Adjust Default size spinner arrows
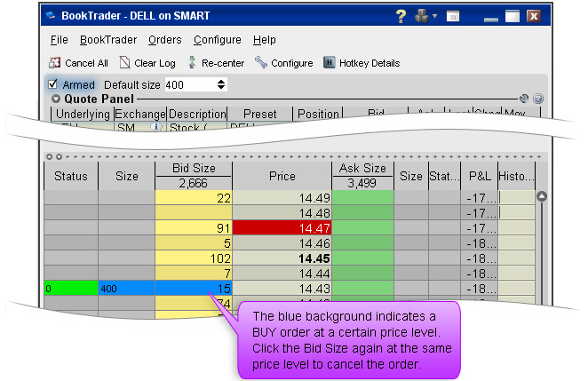The height and width of the screenshot is (381, 588). [x=221, y=84]
